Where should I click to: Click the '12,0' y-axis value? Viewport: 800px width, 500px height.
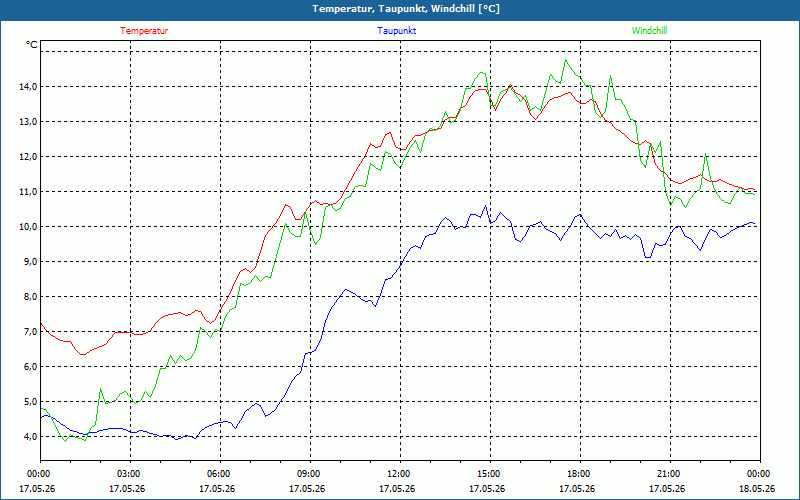tap(29, 157)
